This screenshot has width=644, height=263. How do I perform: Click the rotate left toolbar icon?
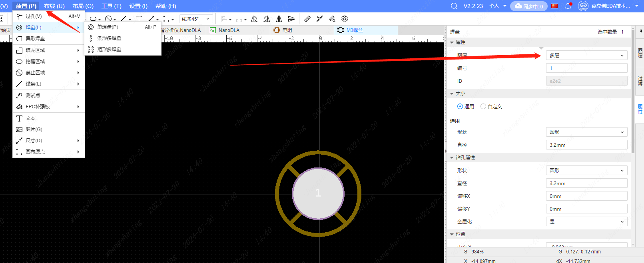pos(254,19)
